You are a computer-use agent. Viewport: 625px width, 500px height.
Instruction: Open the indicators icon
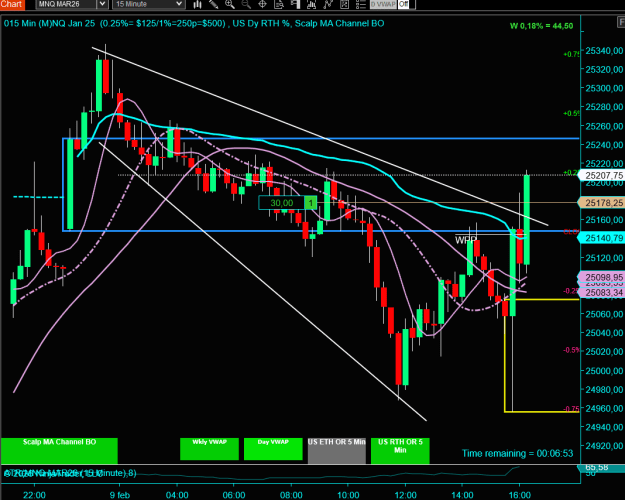pos(311,4)
